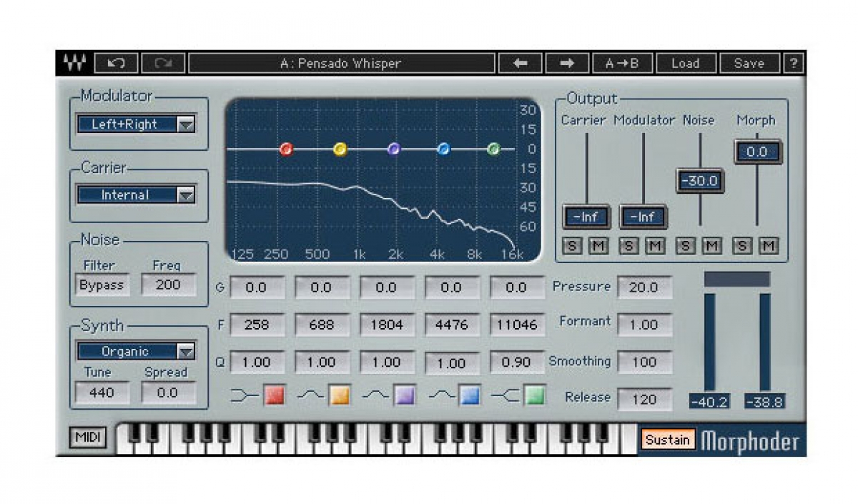Toggle the red band enable button
The image size is (858, 504).
[x=275, y=395]
